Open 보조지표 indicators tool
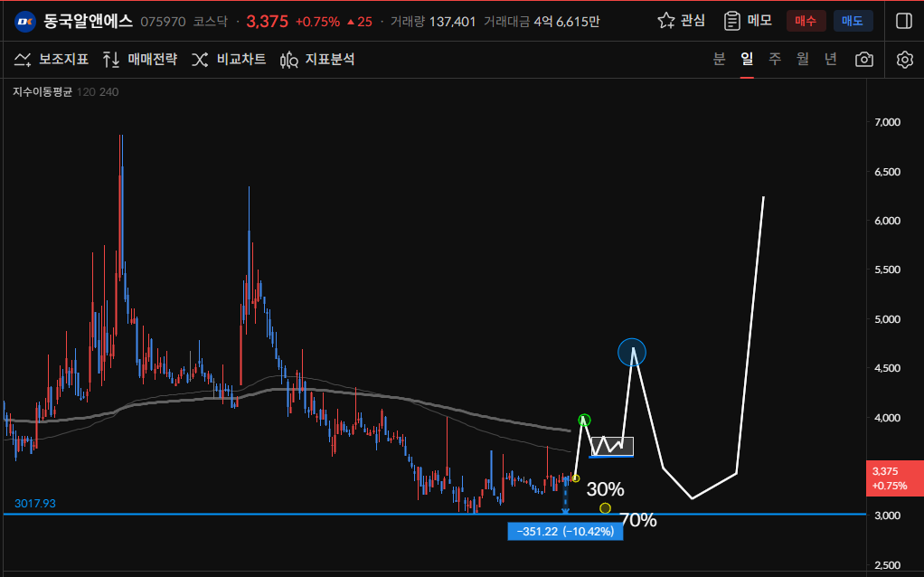924x577 pixels. (51, 60)
